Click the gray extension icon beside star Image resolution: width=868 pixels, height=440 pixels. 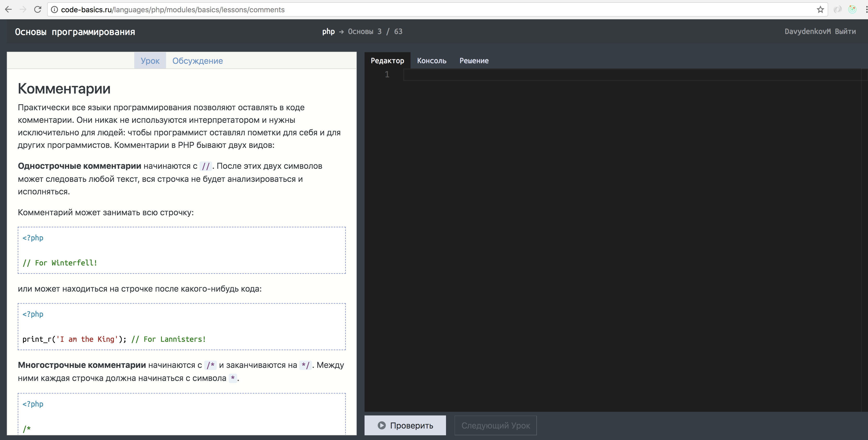(x=838, y=9)
